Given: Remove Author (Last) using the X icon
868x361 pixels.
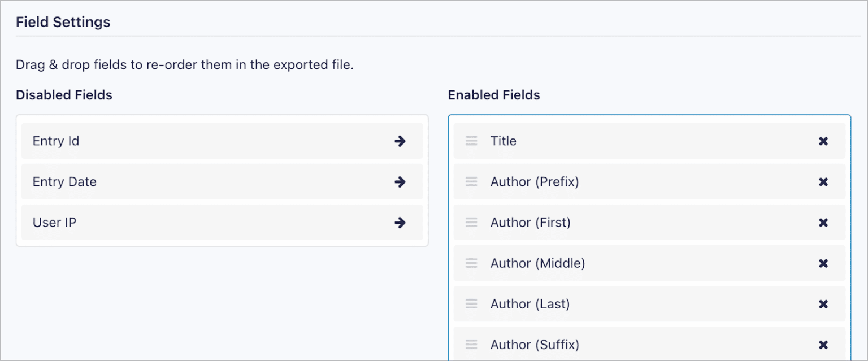Looking at the screenshot, I should click(x=823, y=304).
